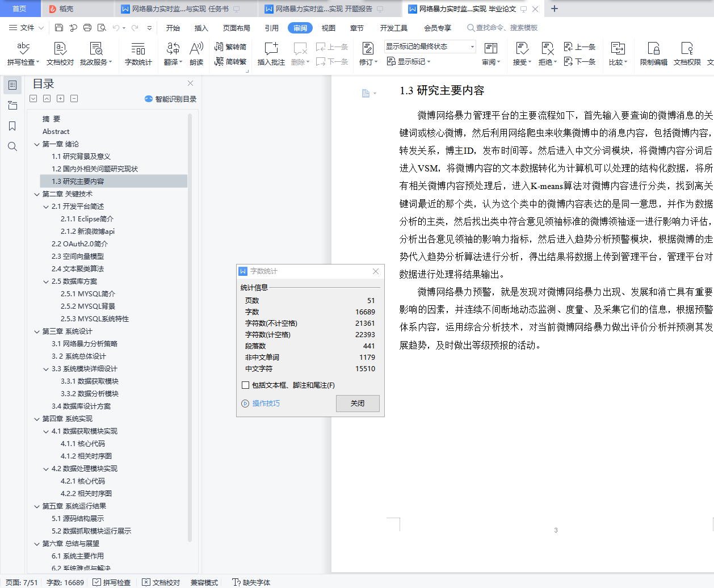
Task: Open 显示标记的最终状态 dropdown
Action: [430, 47]
